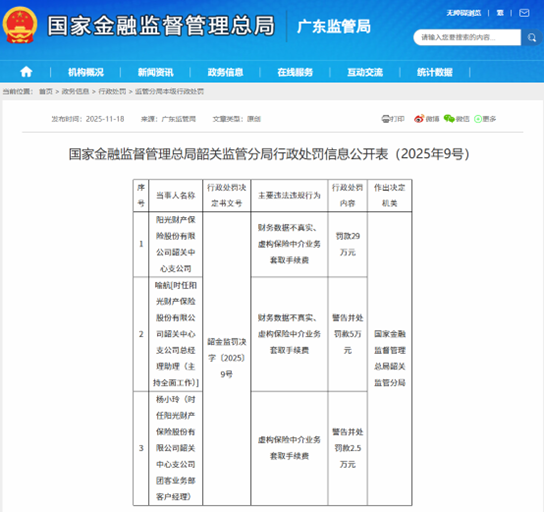Click the party cell beginning 杨小玲
The image size is (544, 512).
176,448
